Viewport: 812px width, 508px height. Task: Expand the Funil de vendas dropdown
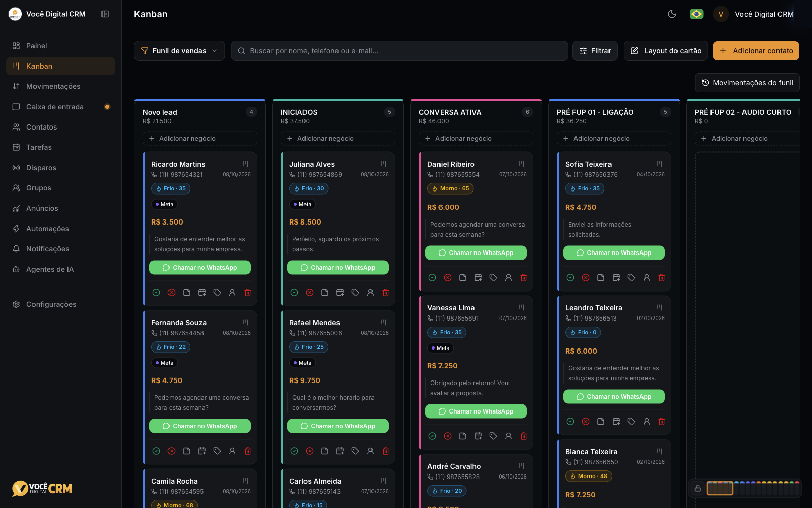pyautogui.click(x=179, y=51)
